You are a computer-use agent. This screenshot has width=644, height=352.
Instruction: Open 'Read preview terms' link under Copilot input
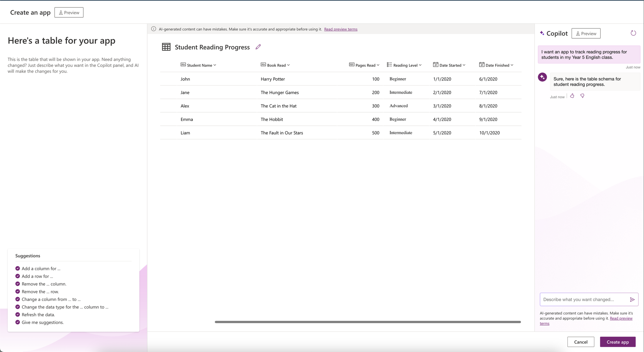[x=621, y=318]
